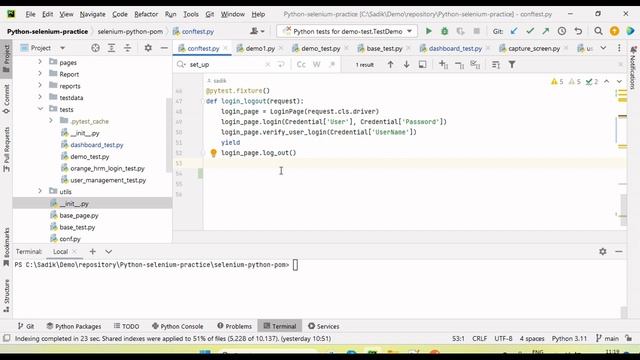Run the Python tests configuration
Viewport: 640px width, 360px height.
429,31
